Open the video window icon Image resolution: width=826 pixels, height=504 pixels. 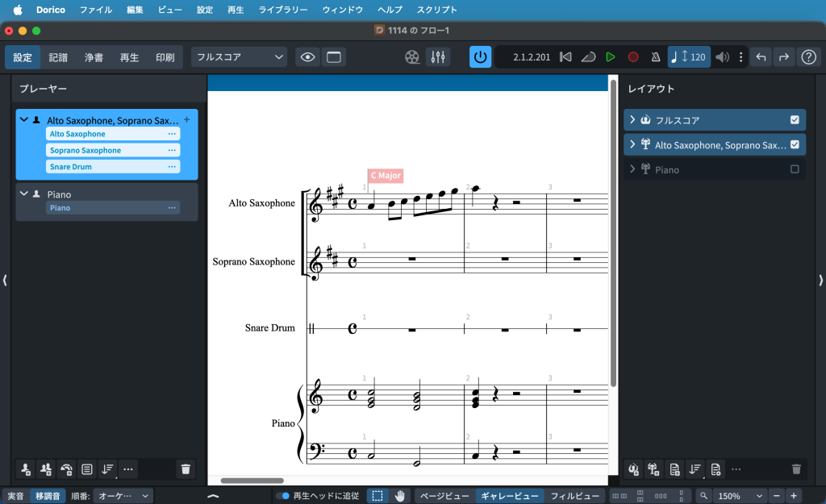413,57
